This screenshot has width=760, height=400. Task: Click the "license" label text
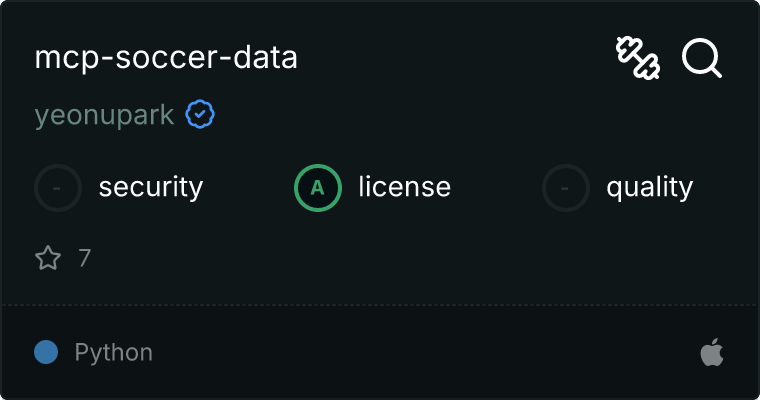tap(404, 187)
